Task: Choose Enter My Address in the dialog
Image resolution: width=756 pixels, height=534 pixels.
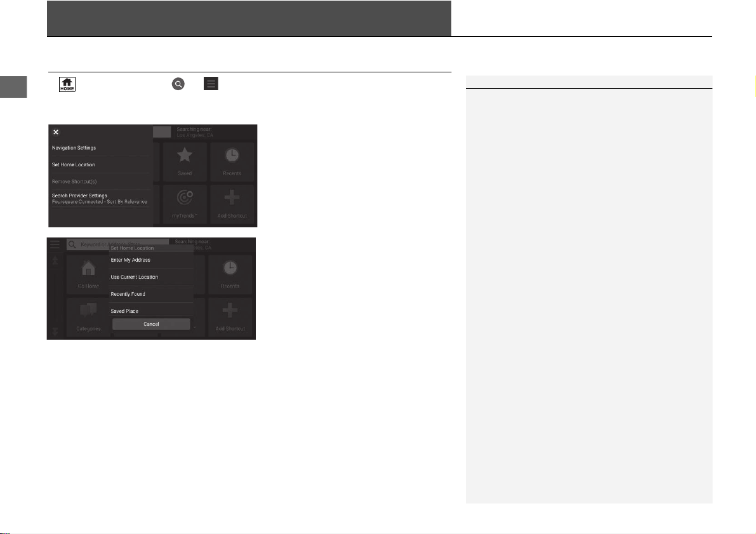Action: 152,260
